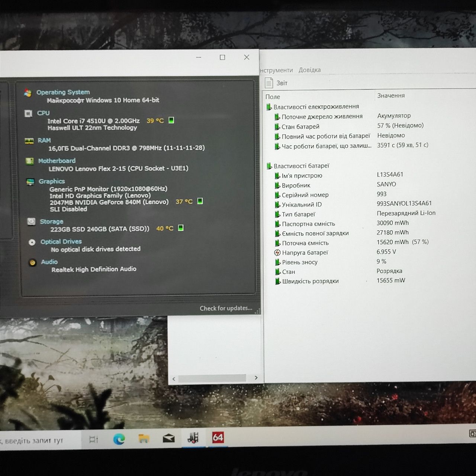
Task: Open File Explorer from the taskbar
Action: [x=144, y=439]
